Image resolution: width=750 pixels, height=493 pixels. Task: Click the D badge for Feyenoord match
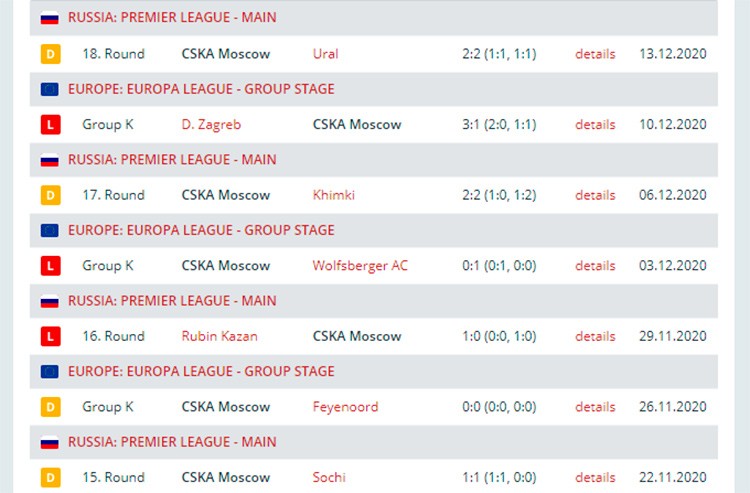pos(50,407)
